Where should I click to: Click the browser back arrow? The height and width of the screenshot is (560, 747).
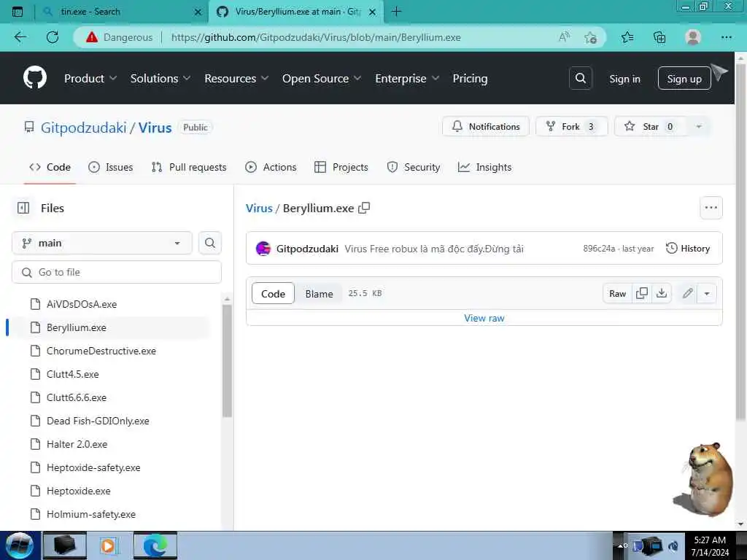pos(20,37)
